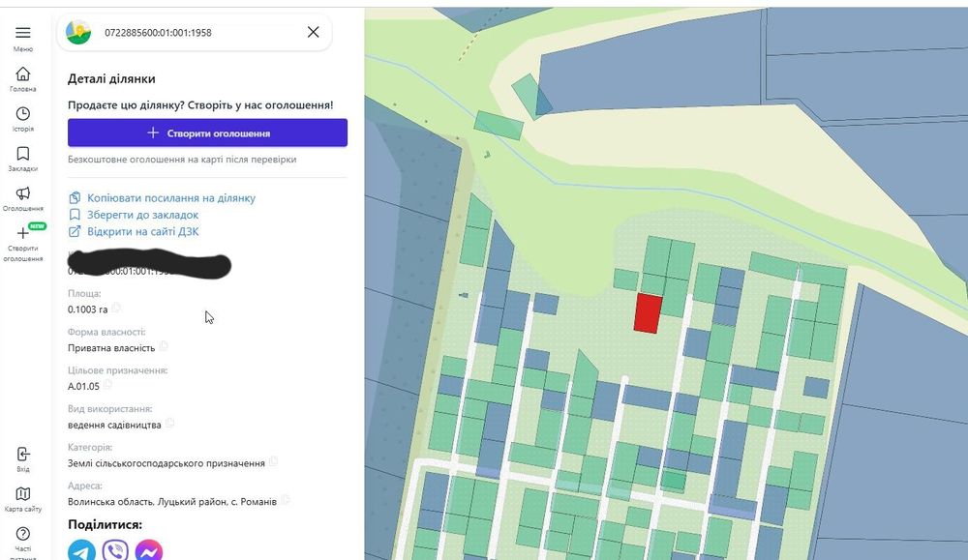The image size is (968, 560).
Task: Open the hamburger Меню icon
Action: (x=23, y=33)
